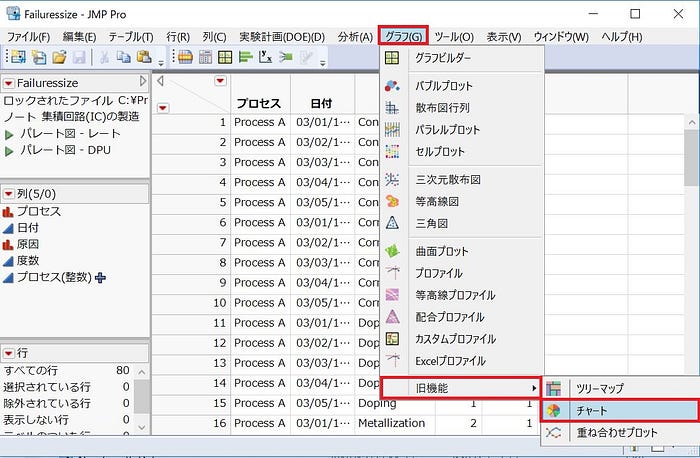Viewport: 700px width, 458px height.
Task: Click the open file folder toolbar icon
Action: [59, 57]
